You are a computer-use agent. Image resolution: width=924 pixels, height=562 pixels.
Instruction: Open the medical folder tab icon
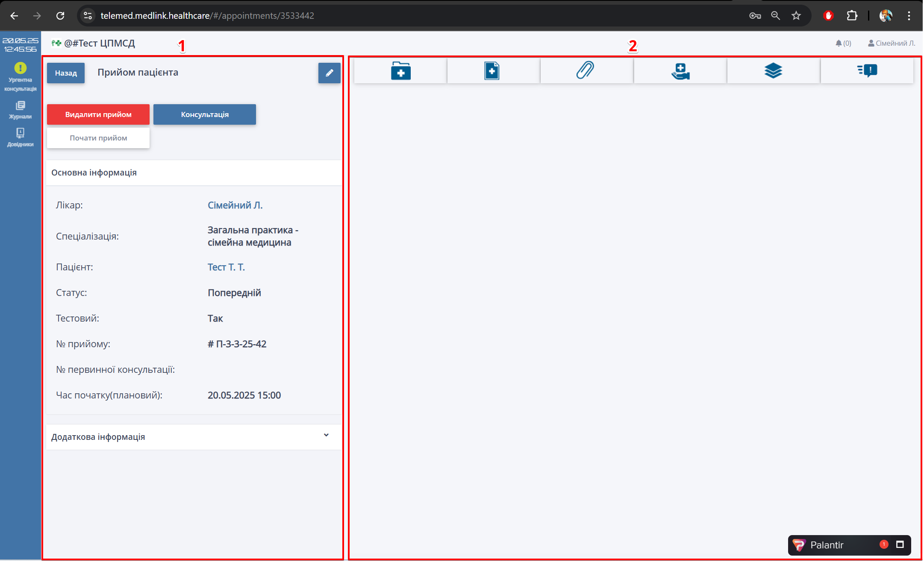click(x=400, y=70)
